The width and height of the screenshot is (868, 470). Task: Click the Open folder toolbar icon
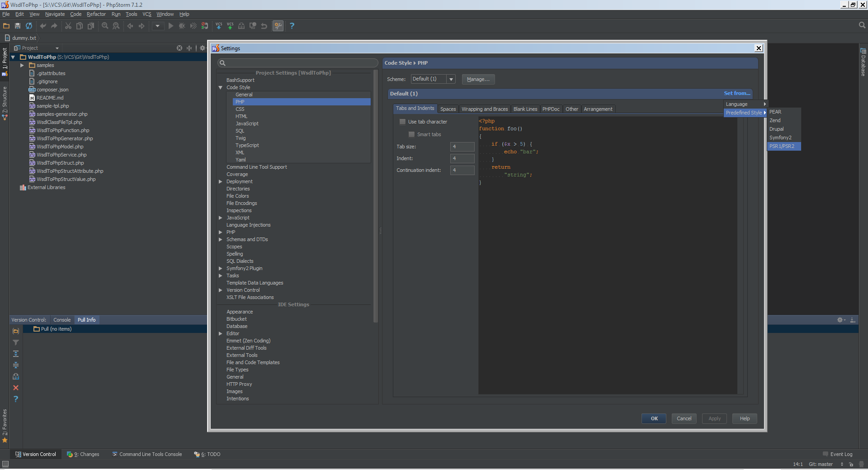[6, 26]
